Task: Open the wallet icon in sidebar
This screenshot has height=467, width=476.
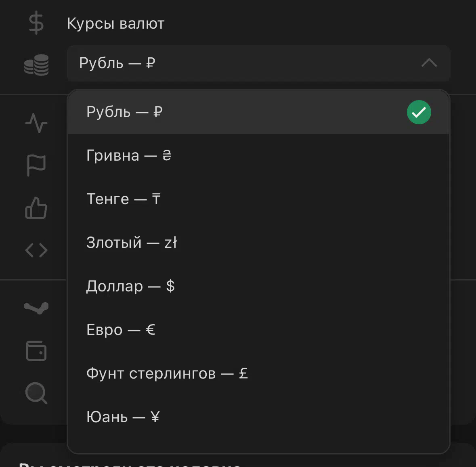Action: coord(36,351)
